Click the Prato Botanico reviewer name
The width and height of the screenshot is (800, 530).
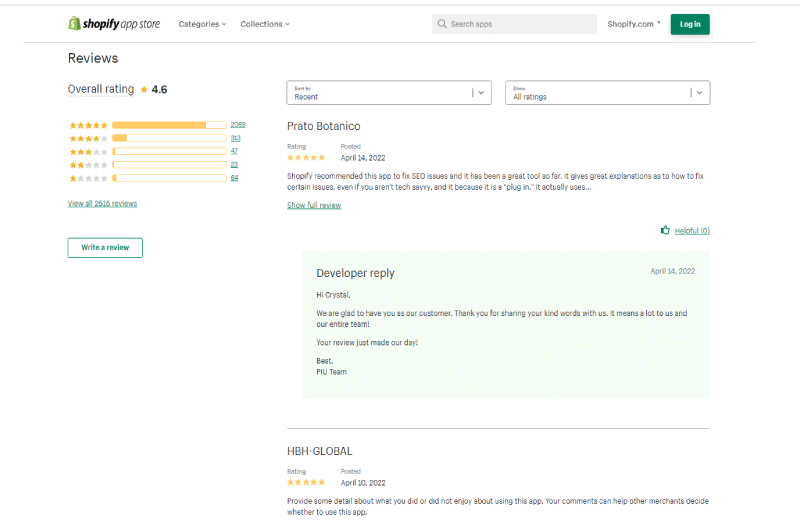323,126
